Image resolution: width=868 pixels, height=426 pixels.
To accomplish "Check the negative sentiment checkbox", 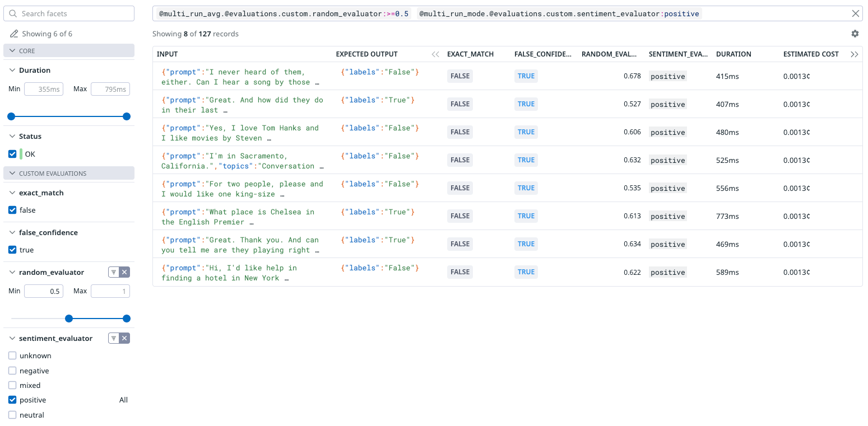I will (12, 371).
